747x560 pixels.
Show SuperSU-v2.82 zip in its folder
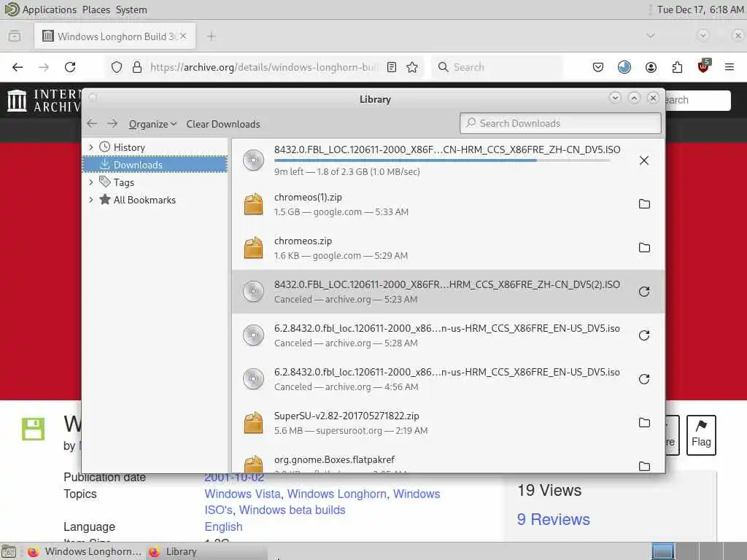coord(643,422)
